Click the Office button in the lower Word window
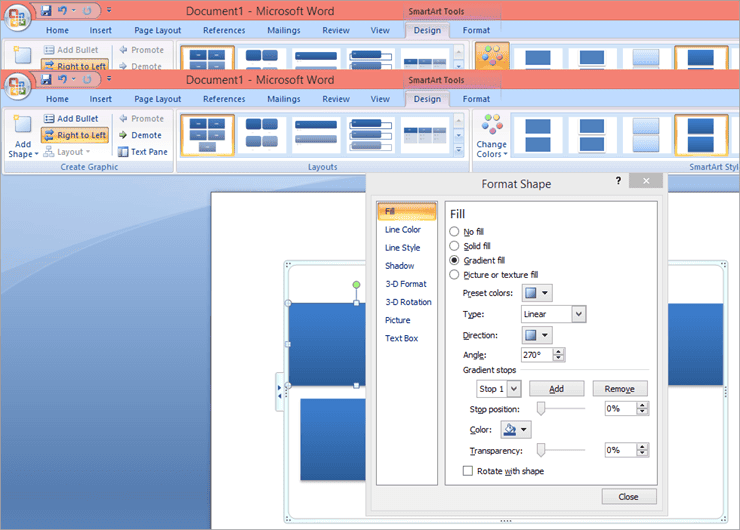 tap(17, 86)
